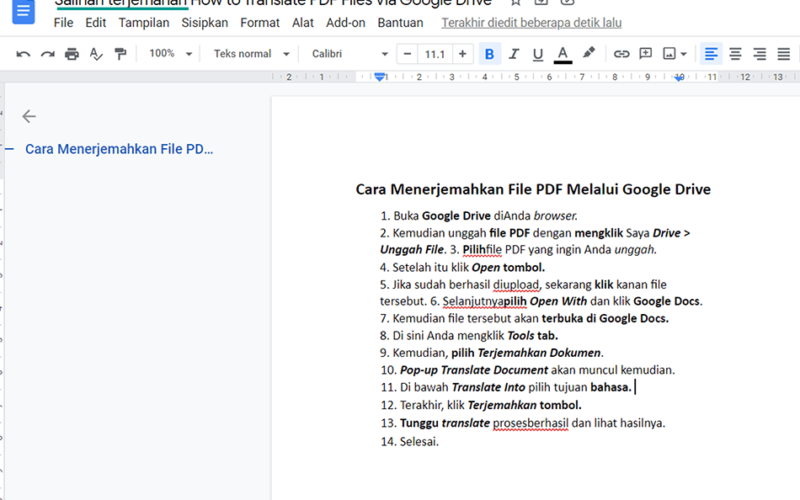This screenshot has height=500, width=800.
Task: Run spelling and grammar check
Action: pos(96,54)
